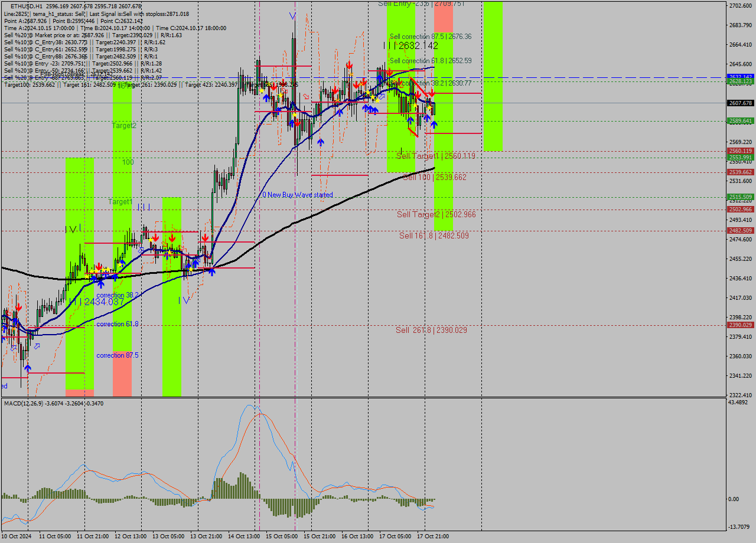Click the '16 Oct 13:00' time axis label
The image size is (756, 543).
tap(357, 537)
